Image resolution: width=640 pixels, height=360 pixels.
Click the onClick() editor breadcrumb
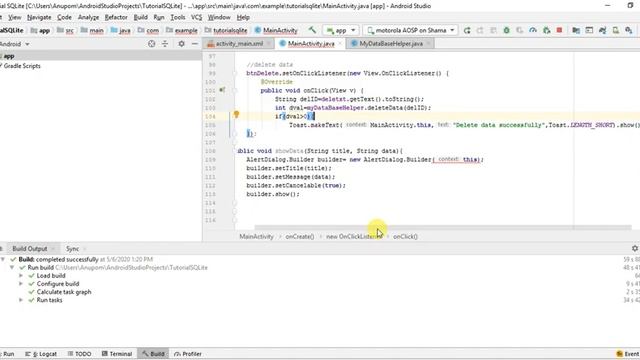(405, 236)
